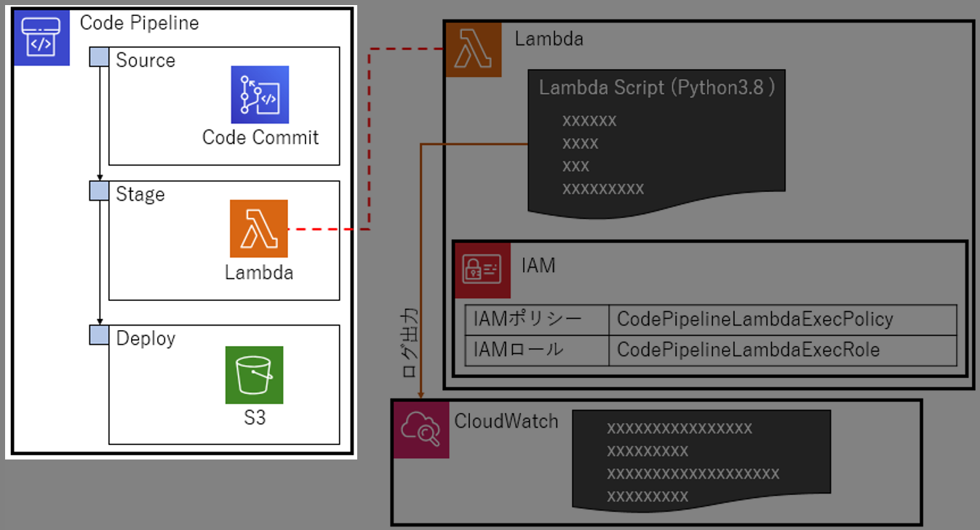The image size is (980, 530).
Task: Click the Lambda icon in Stage box
Action: 259,228
